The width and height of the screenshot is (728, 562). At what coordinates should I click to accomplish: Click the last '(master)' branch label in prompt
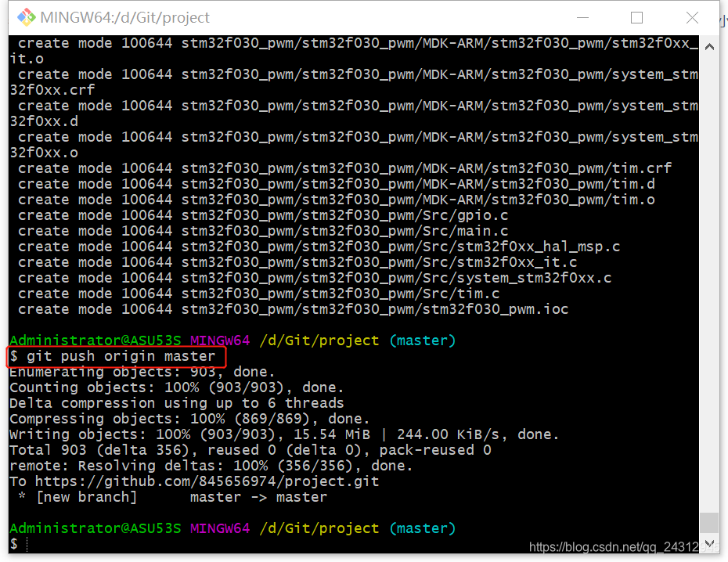(423, 528)
